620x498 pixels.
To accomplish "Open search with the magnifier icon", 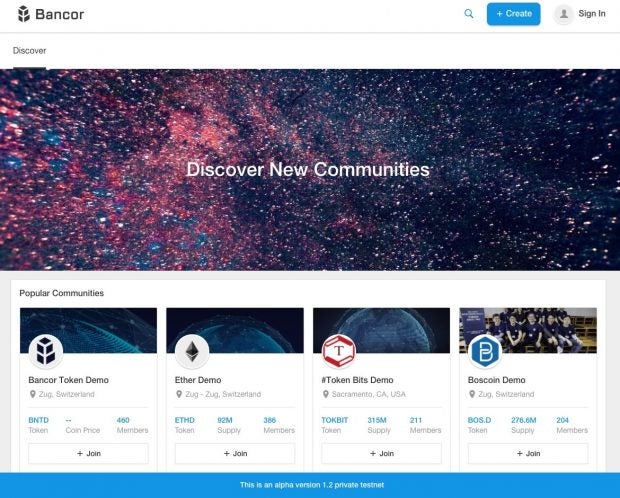I will point(469,14).
